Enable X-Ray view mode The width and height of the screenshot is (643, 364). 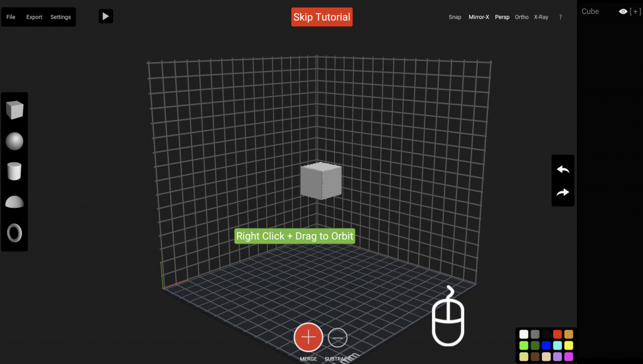(x=541, y=17)
